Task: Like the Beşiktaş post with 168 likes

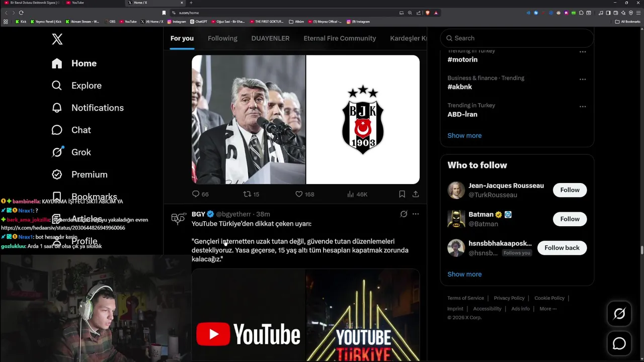Action: [304, 194]
